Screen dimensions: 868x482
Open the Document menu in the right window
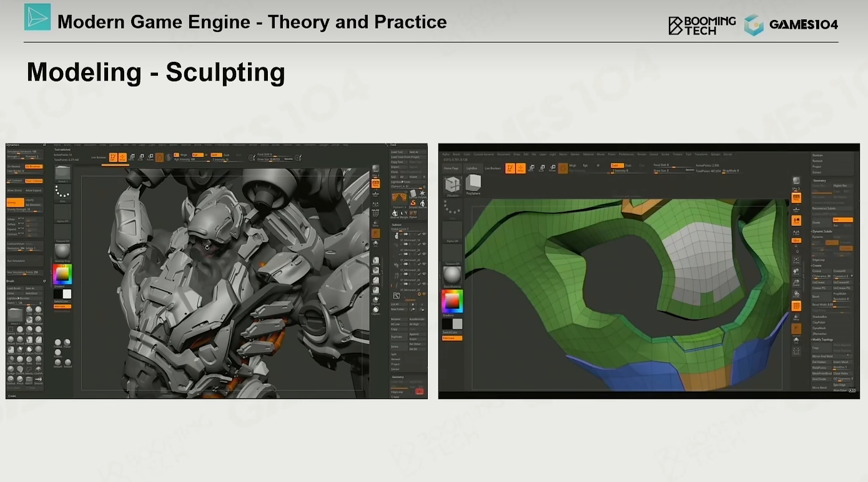pos(504,154)
